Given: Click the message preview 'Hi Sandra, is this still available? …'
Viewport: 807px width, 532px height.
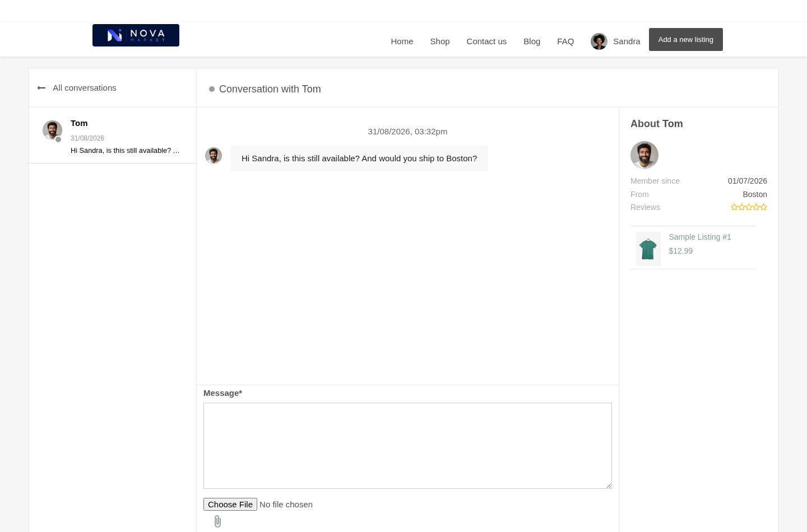Looking at the screenshot, I should tap(125, 151).
